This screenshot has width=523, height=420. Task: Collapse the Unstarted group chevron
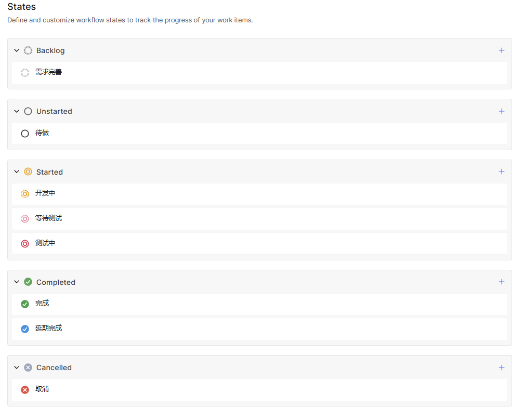click(17, 111)
